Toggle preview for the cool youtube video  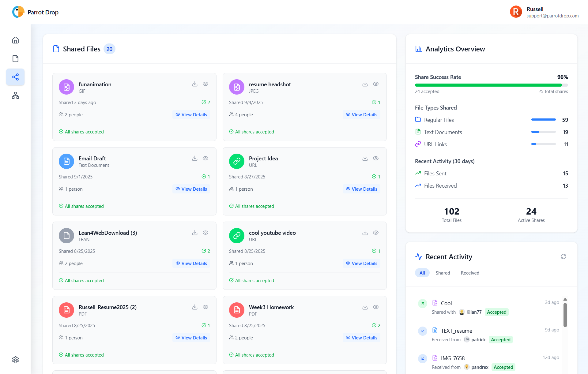pyautogui.click(x=376, y=233)
